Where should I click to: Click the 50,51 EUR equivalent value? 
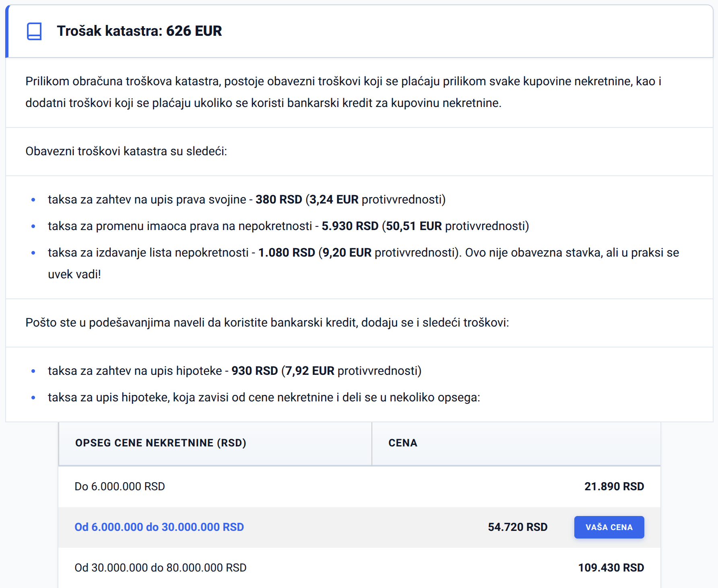414,226
